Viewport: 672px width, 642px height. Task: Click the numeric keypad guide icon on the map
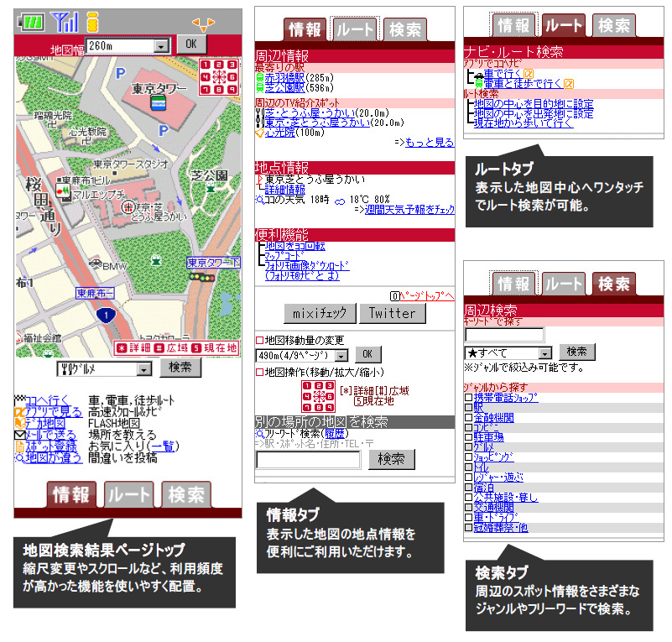[219, 77]
